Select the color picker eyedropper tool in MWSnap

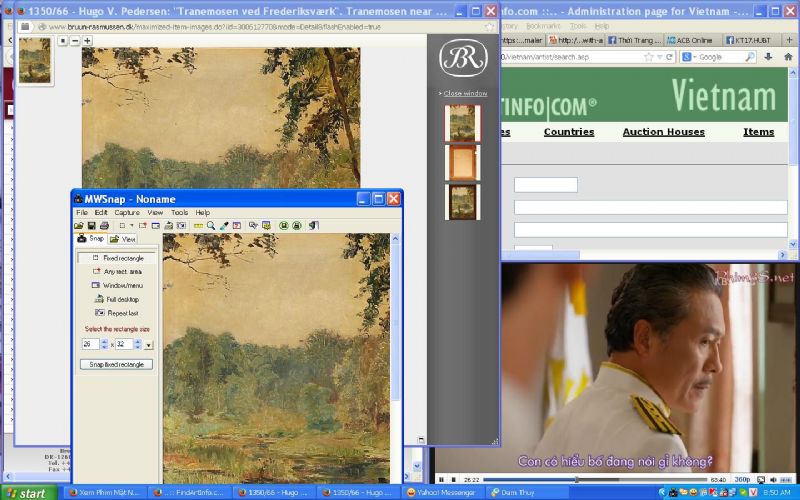(224, 226)
